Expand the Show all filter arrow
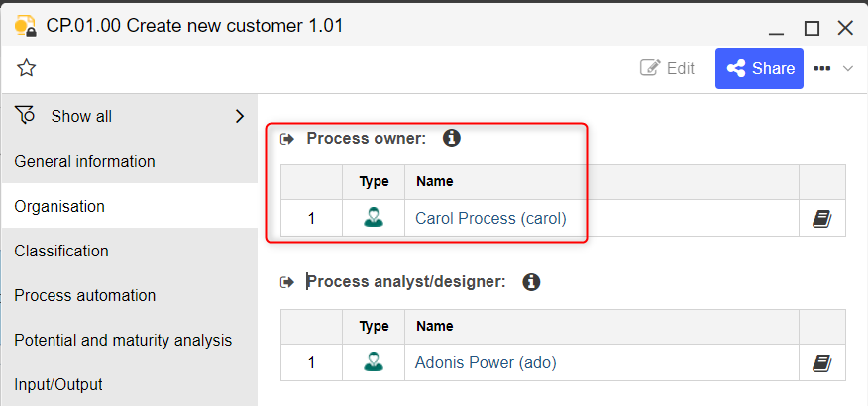The width and height of the screenshot is (868, 406). pos(240,116)
